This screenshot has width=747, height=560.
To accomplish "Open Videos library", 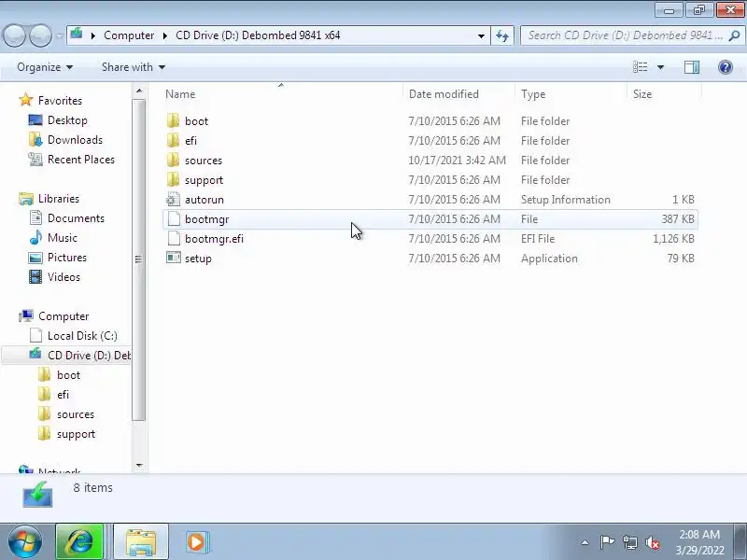I will click(63, 276).
